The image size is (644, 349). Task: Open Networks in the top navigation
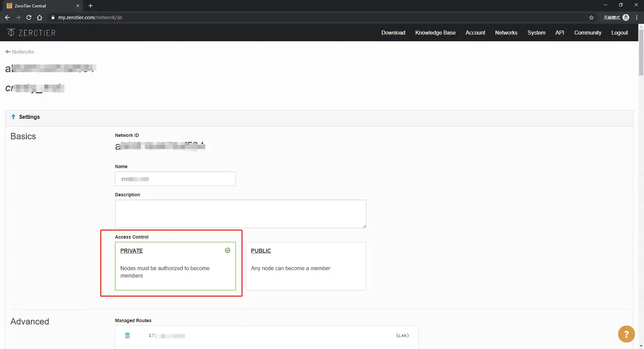(506, 33)
